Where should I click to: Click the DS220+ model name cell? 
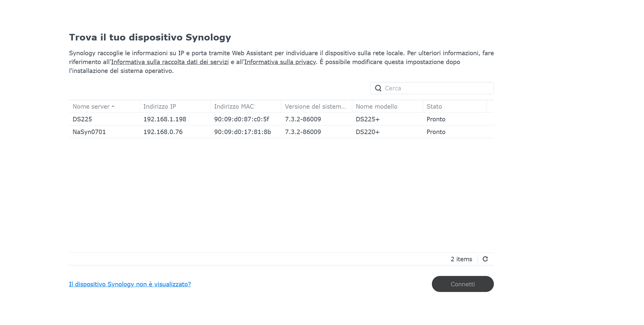point(367,132)
